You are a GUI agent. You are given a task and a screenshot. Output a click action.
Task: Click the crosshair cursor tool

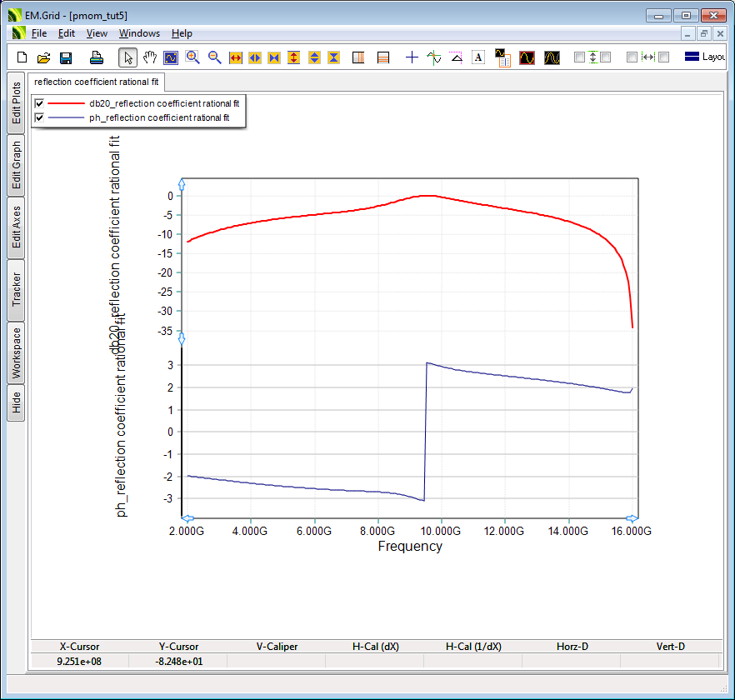(x=412, y=57)
